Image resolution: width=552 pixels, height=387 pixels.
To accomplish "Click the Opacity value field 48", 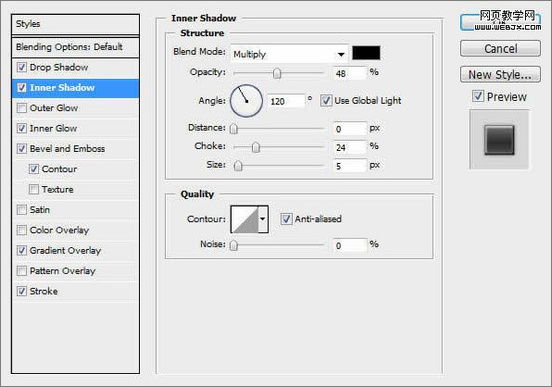I will 350,73.
